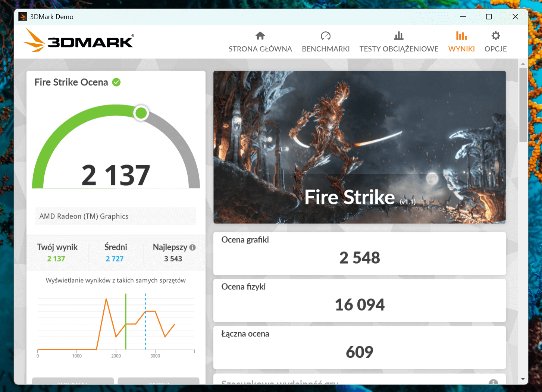Click the Ocena fizyki score panel

[359, 301]
